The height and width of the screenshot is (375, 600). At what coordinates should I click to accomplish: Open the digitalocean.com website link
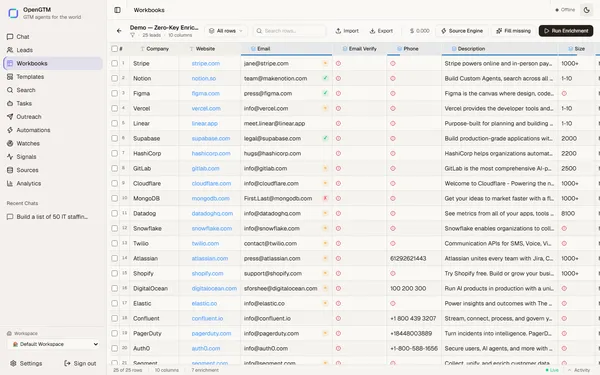point(214,289)
